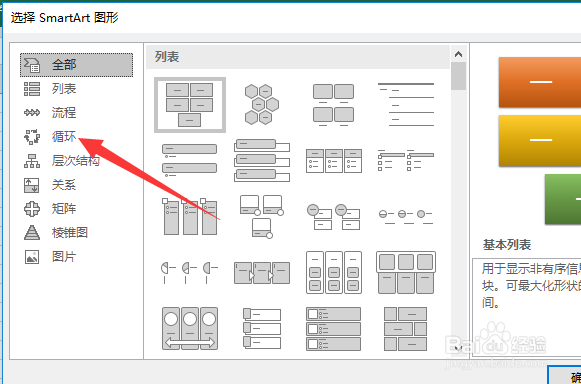Click the description text starting 用于显示非有序信息
This screenshot has width=581, height=384.
(x=531, y=285)
